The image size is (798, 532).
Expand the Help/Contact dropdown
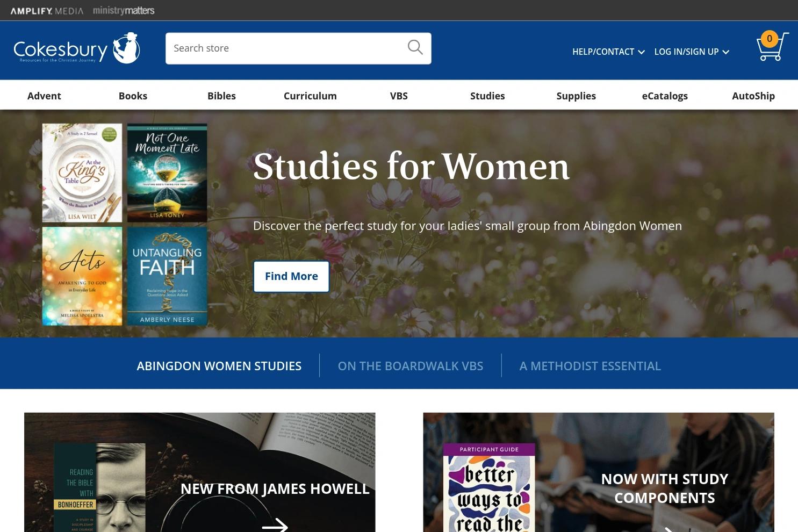tap(608, 52)
